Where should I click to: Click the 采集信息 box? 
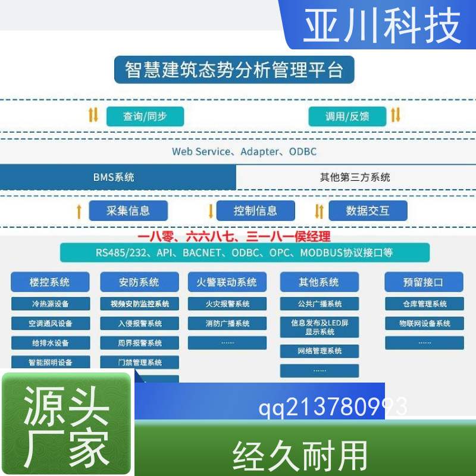pyautogui.click(x=128, y=211)
